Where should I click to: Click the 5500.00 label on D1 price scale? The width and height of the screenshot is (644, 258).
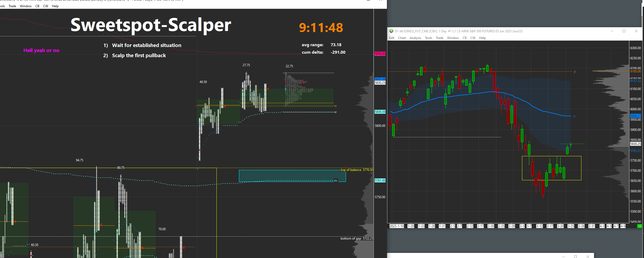point(635,212)
